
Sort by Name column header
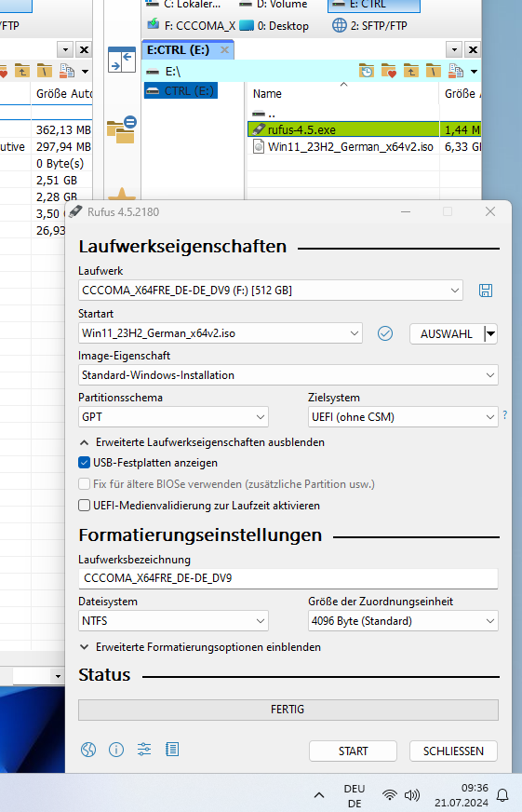click(x=343, y=94)
